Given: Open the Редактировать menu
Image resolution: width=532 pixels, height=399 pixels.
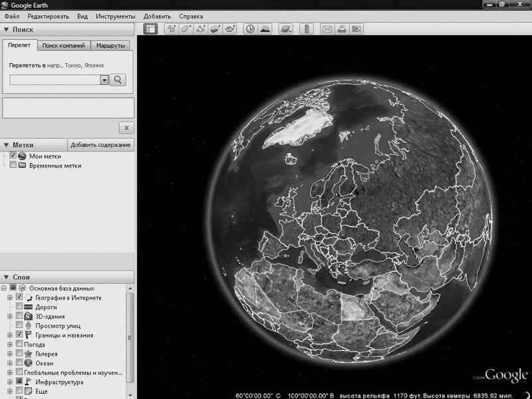Looking at the screenshot, I should 49,16.
